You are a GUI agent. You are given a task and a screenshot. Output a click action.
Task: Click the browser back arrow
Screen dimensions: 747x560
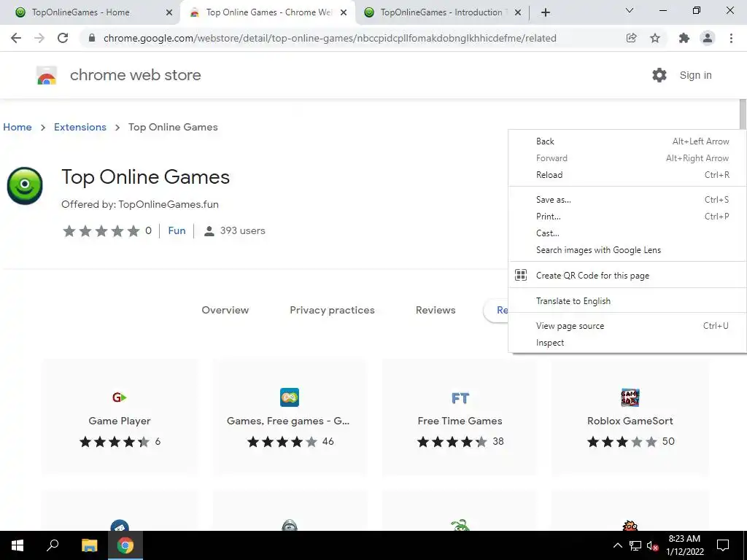tap(16, 38)
